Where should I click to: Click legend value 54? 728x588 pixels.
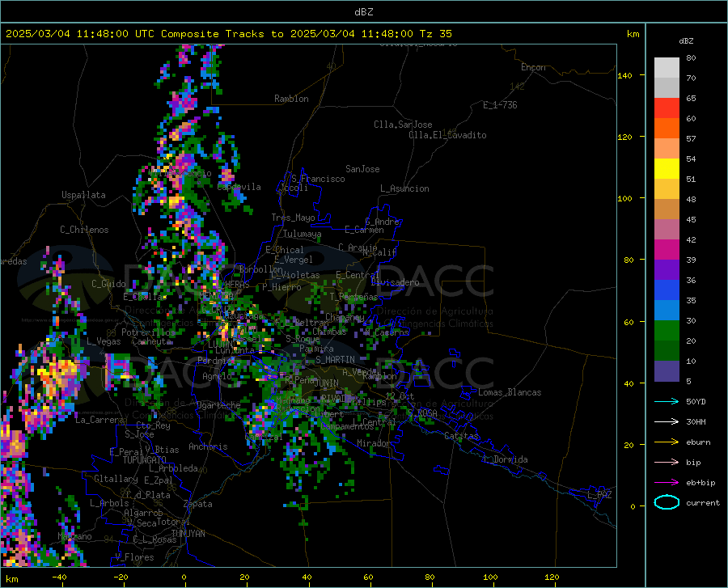691,159
